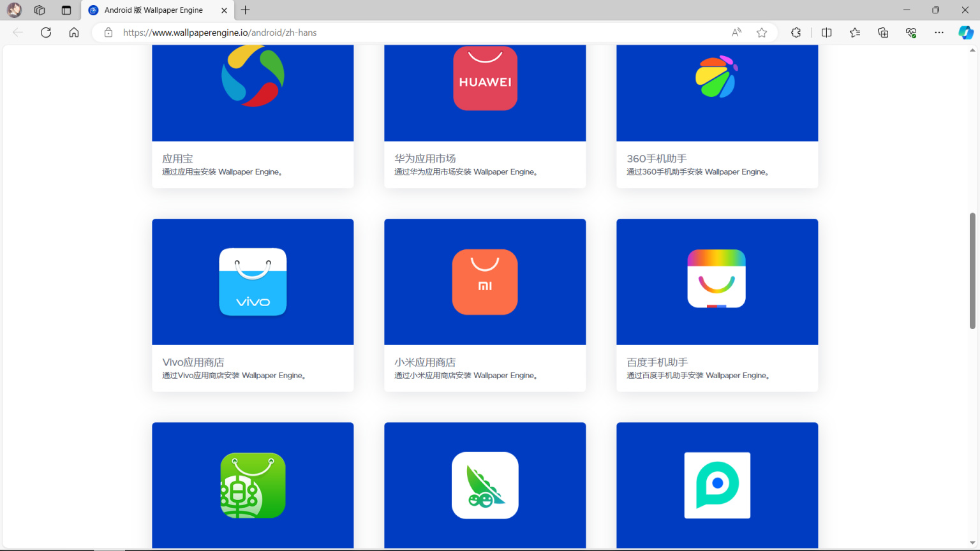
Task: Open split screen view
Action: coord(826,33)
